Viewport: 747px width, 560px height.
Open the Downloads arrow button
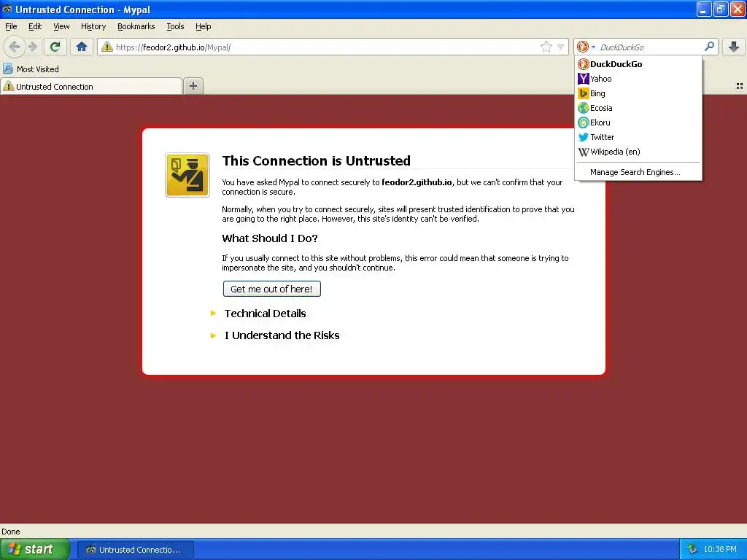pyautogui.click(x=734, y=47)
